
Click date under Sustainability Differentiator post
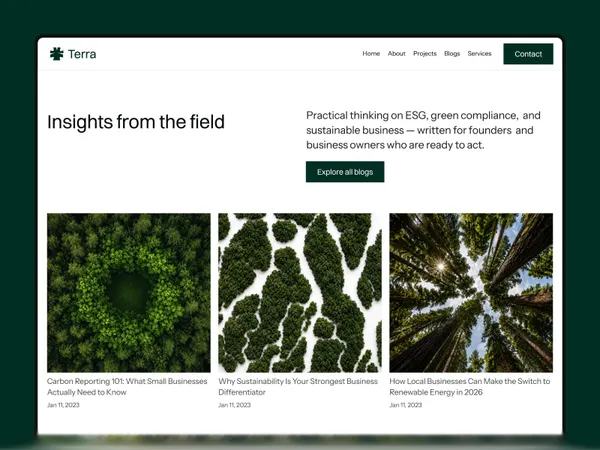[x=235, y=405]
